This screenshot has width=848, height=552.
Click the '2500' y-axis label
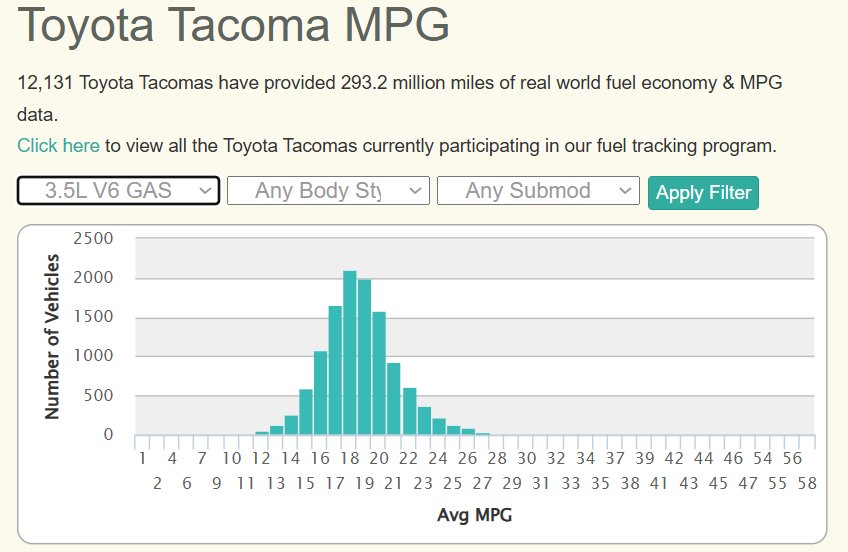93,238
